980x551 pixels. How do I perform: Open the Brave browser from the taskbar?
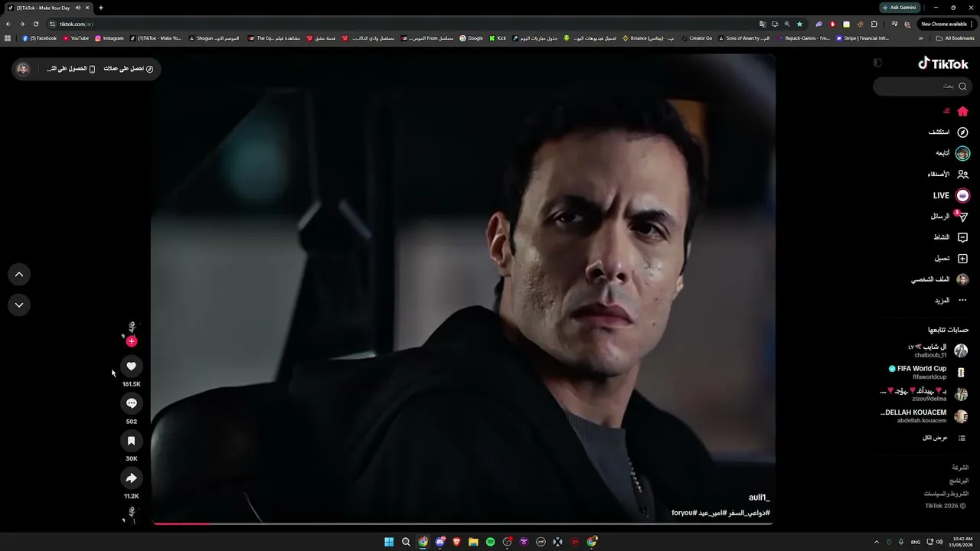pyautogui.click(x=456, y=542)
